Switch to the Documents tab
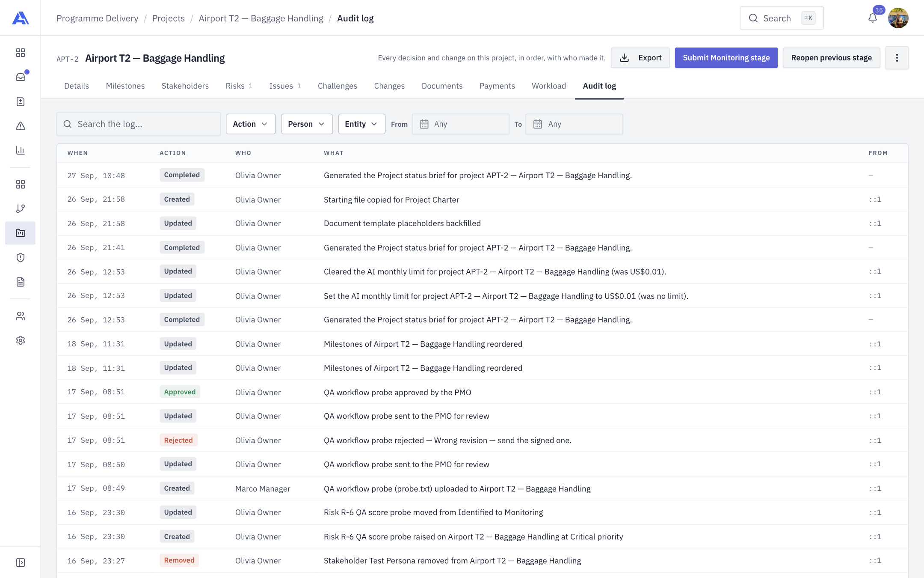Image resolution: width=924 pixels, height=578 pixels. [x=442, y=86]
